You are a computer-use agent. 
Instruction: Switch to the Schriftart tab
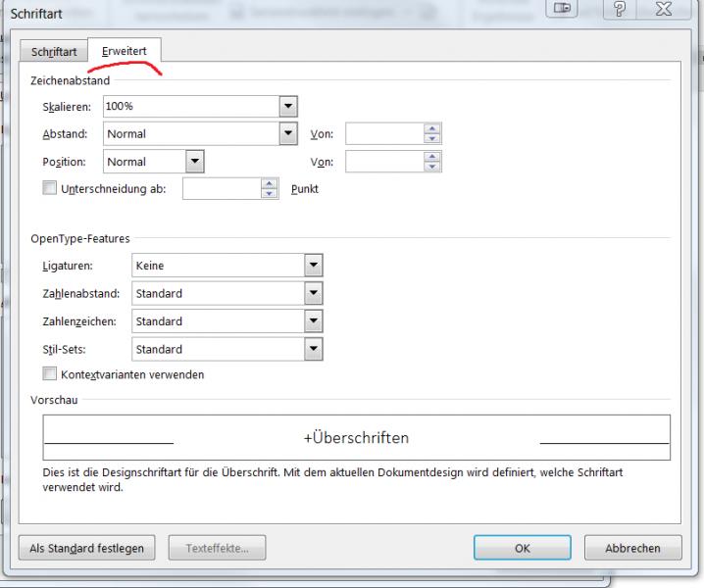(x=54, y=53)
